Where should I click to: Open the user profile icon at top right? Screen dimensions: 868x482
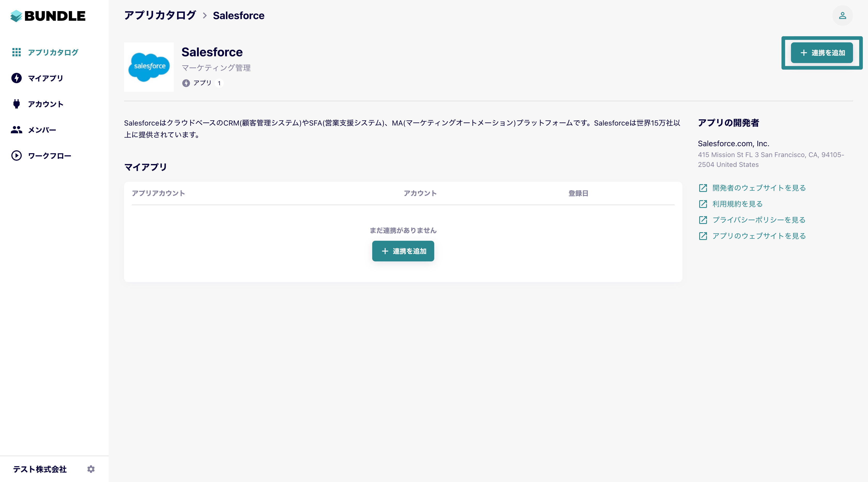843,15
